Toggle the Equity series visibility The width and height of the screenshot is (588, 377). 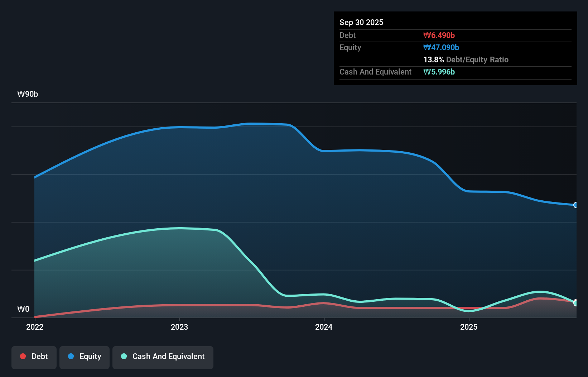pos(84,357)
